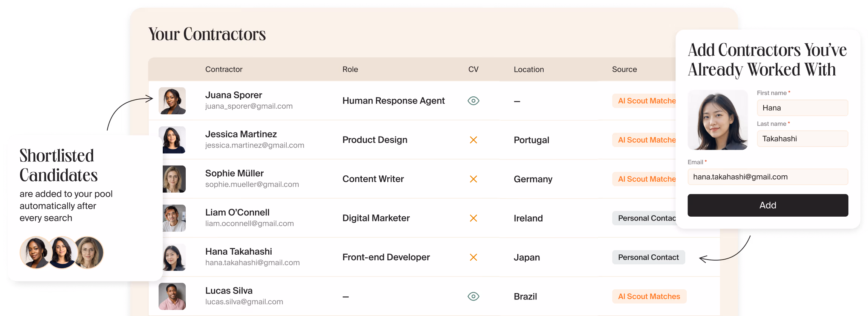
Task: Click the Your Contractors heading
Action: coord(207,34)
